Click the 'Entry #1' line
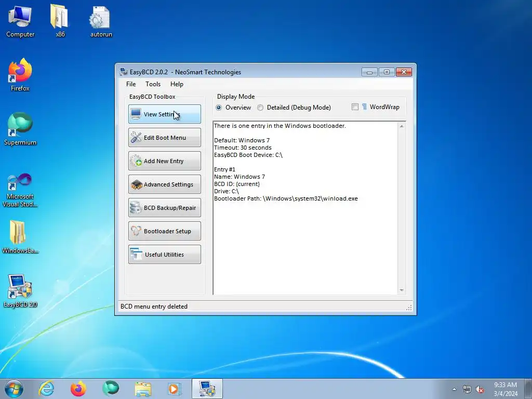Screen dimensions: 532x399 coord(224,169)
